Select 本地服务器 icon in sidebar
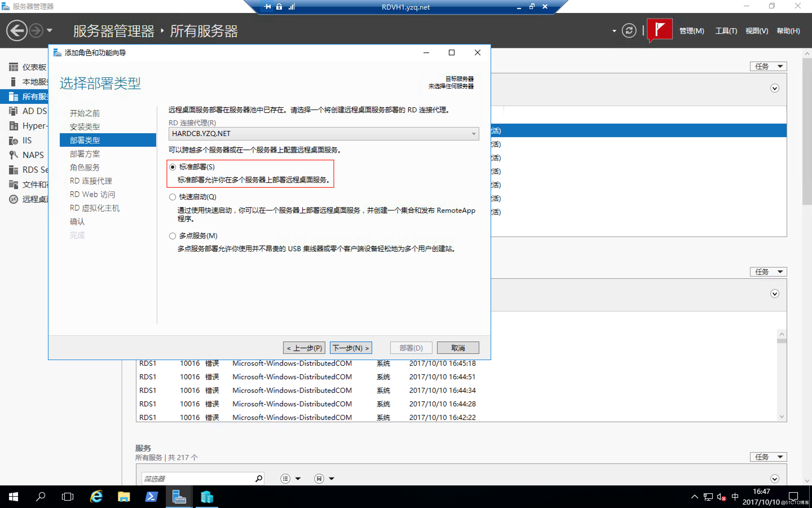This screenshot has height=508, width=812. coord(13,82)
